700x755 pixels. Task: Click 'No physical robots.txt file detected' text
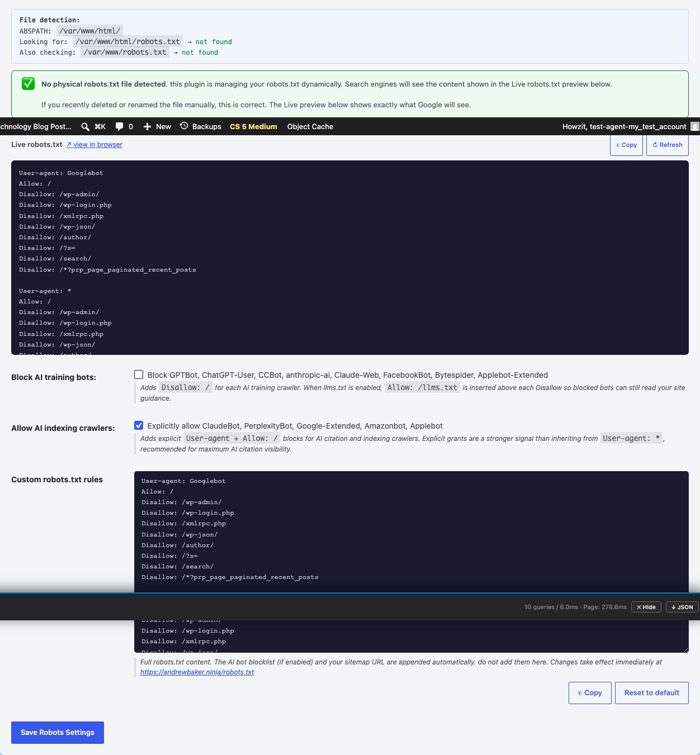tap(103, 84)
